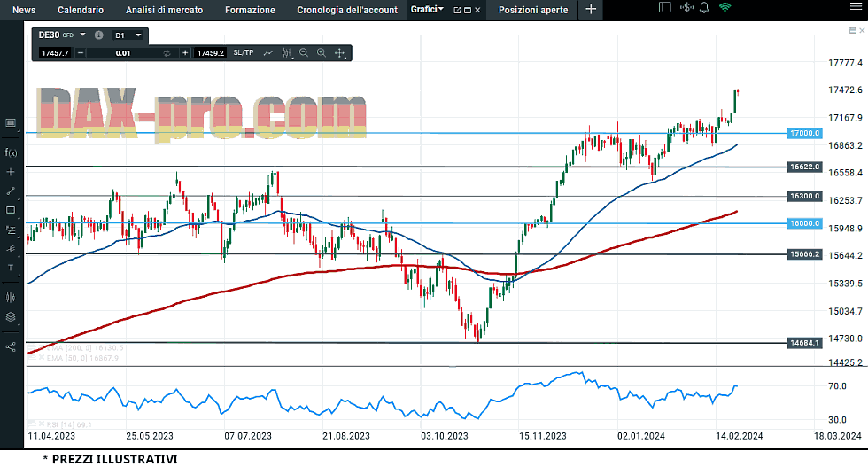Open the Calendario tab
This screenshot has width=868, height=467.
click(81, 10)
